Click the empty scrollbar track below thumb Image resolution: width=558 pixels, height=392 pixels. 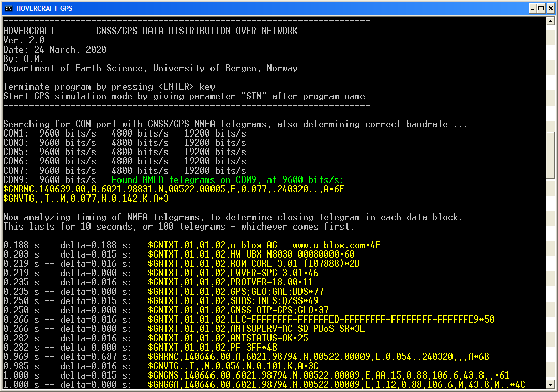[551, 284]
